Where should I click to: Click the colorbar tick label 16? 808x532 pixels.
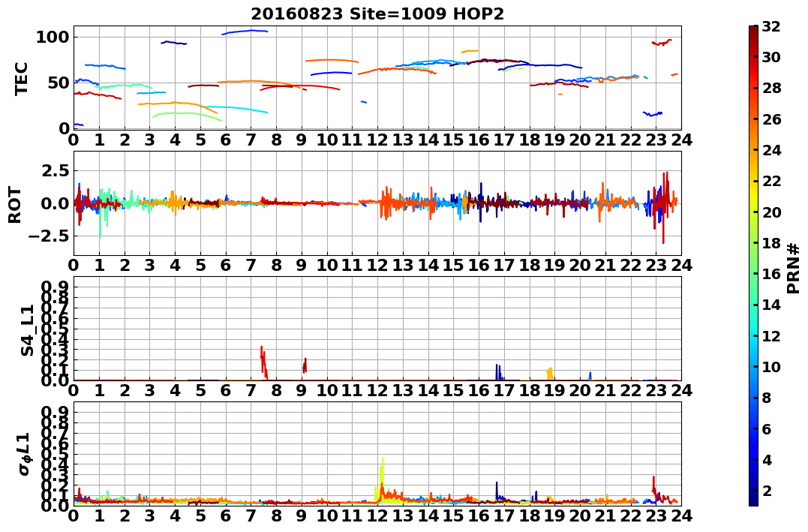[x=771, y=274]
